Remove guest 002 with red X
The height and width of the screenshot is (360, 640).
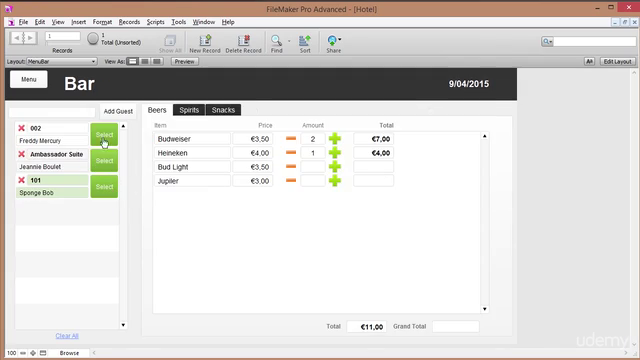pyautogui.click(x=22, y=128)
